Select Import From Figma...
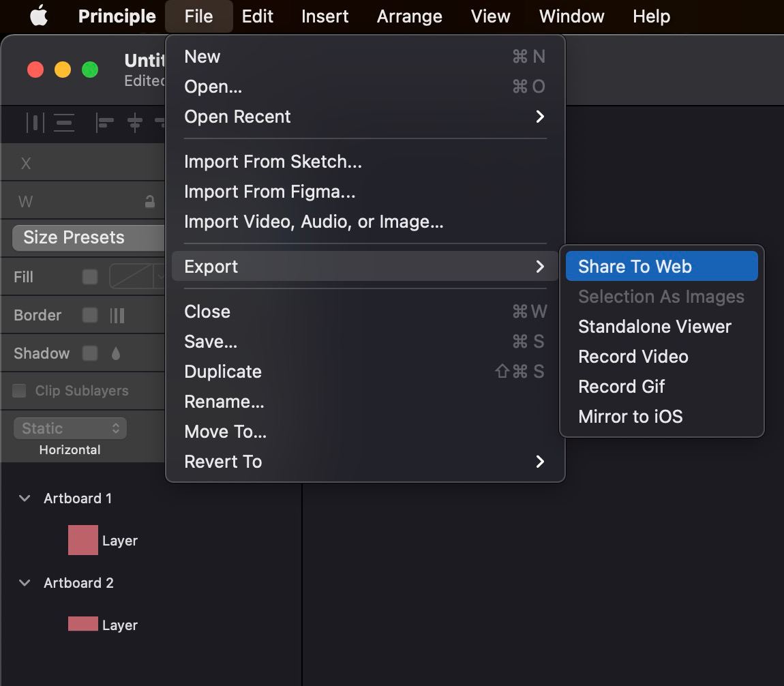Screen dimensions: 784x686 (365, 192)
